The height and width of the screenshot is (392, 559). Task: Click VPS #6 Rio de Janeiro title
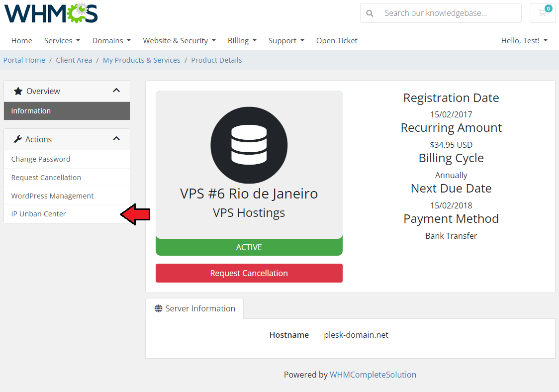249,194
